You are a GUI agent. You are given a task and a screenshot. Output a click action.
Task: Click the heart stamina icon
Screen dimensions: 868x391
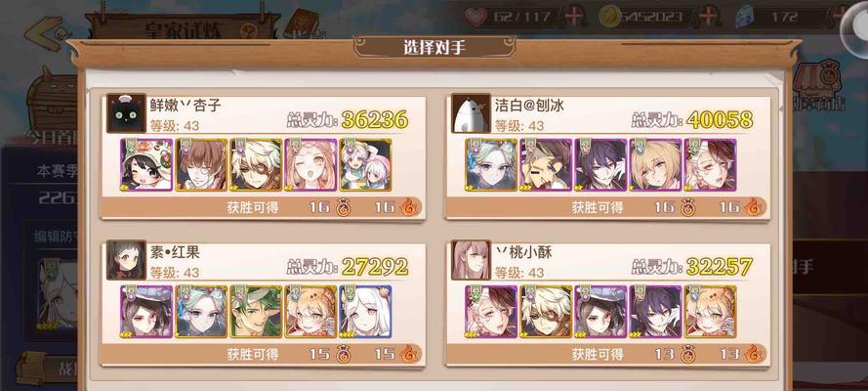tap(475, 17)
